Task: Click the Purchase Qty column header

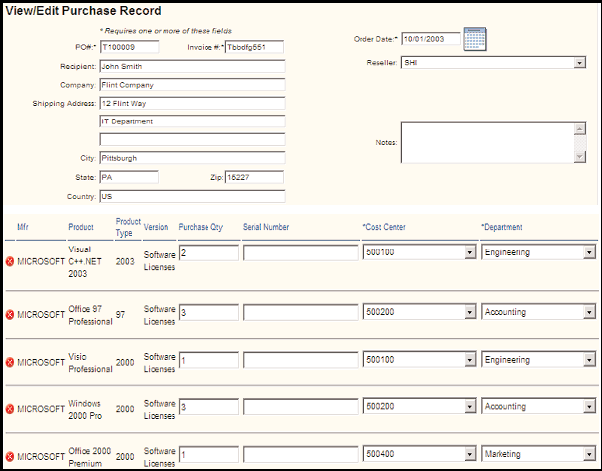Action: point(200,227)
